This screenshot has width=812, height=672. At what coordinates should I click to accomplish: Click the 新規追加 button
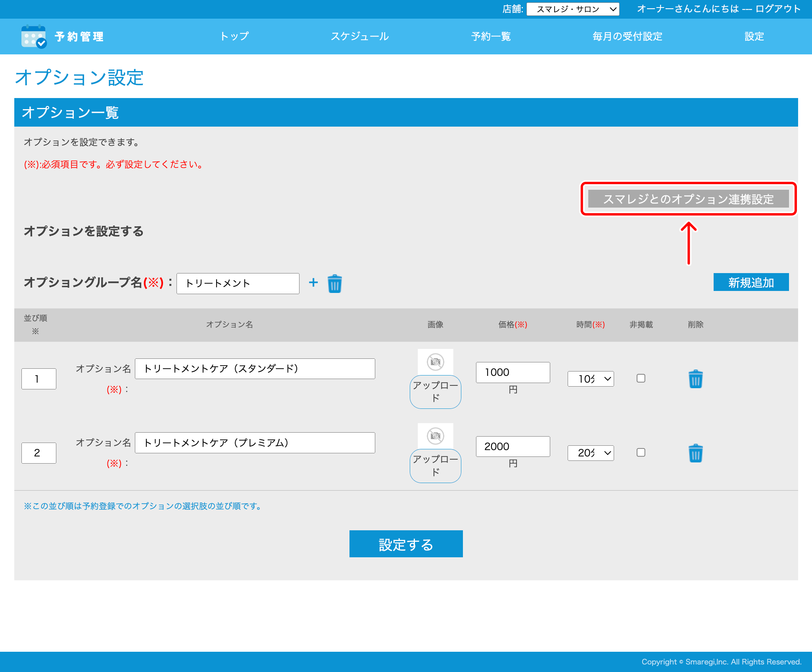pyautogui.click(x=751, y=282)
